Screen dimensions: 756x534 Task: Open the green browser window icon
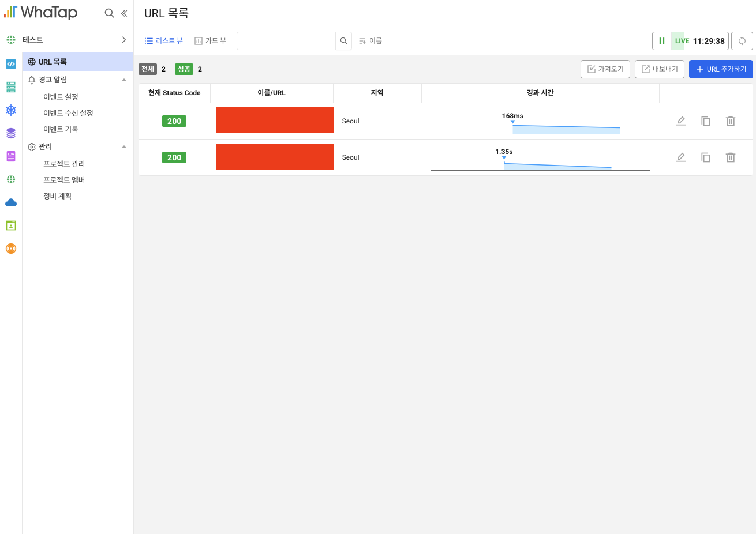coord(11,225)
